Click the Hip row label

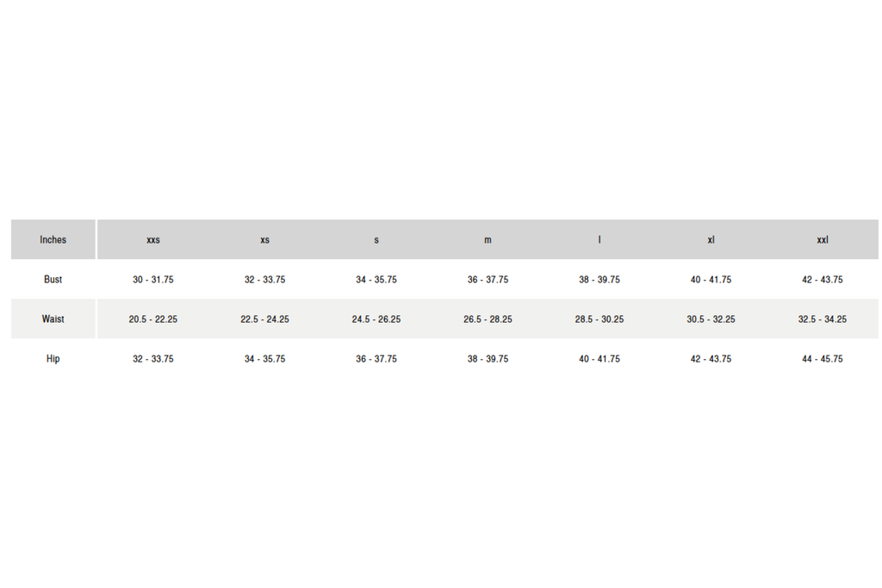(53, 359)
